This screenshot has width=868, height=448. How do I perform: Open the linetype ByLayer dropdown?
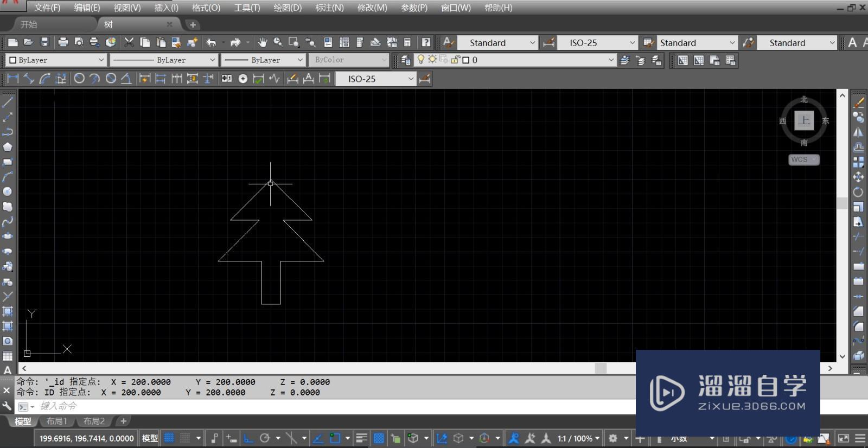164,60
